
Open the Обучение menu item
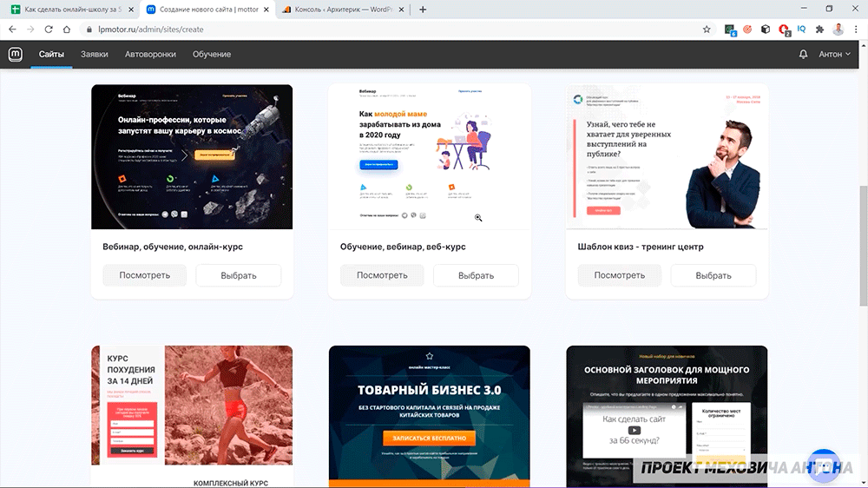pos(212,55)
